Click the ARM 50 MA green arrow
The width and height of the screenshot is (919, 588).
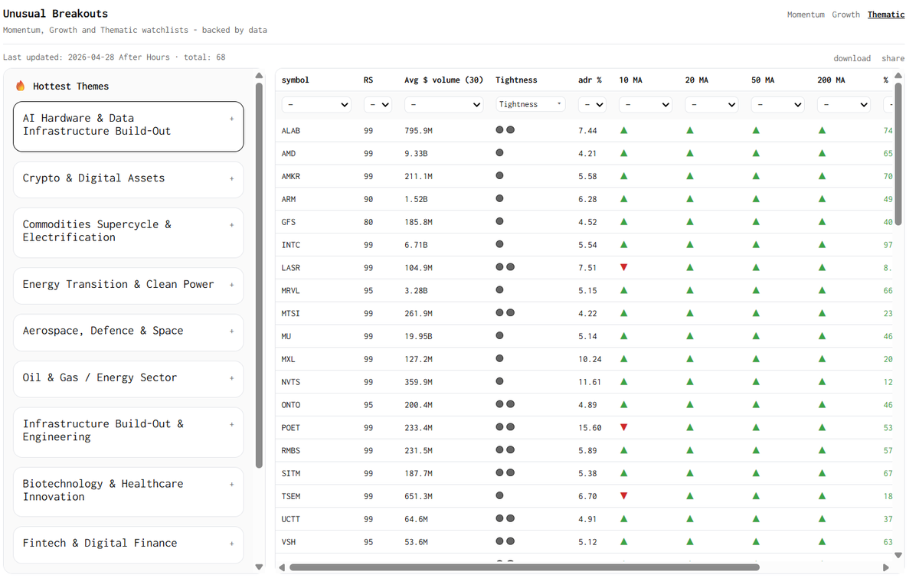(x=757, y=199)
